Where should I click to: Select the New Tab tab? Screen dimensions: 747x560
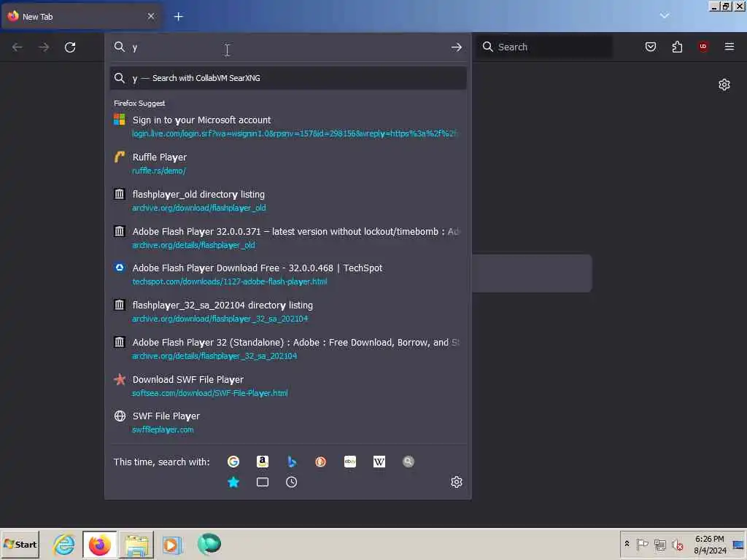(x=81, y=17)
